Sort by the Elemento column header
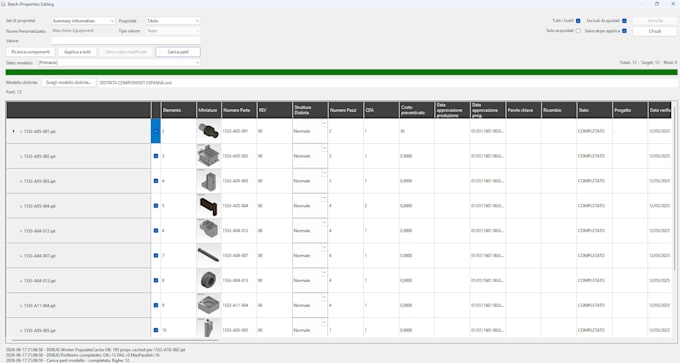 (179, 110)
